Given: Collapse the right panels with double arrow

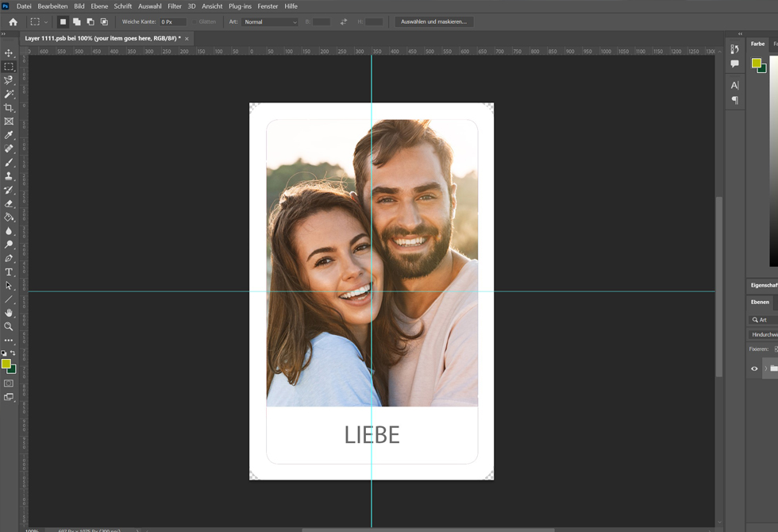Looking at the screenshot, I should click(x=740, y=33).
